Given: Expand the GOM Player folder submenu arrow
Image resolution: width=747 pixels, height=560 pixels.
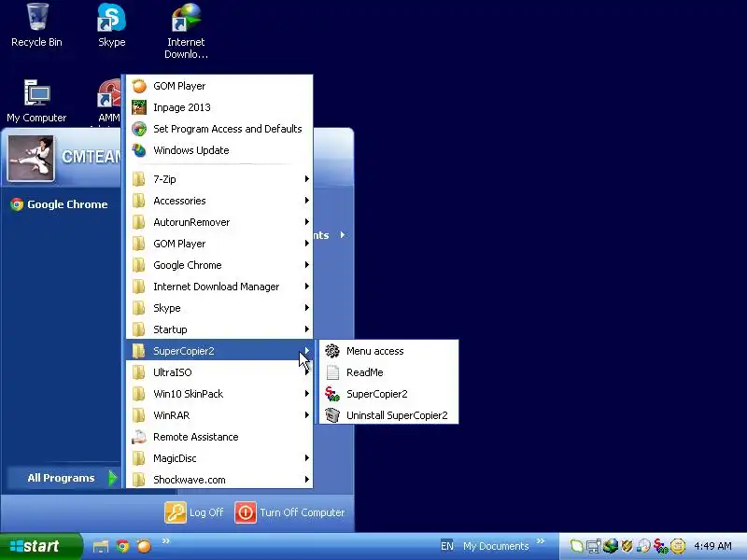Looking at the screenshot, I should click(307, 244).
